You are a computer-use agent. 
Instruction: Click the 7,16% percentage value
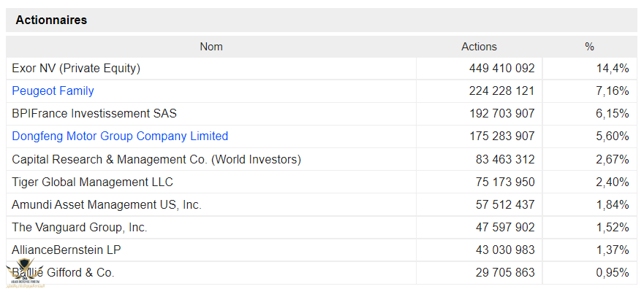click(613, 91)
